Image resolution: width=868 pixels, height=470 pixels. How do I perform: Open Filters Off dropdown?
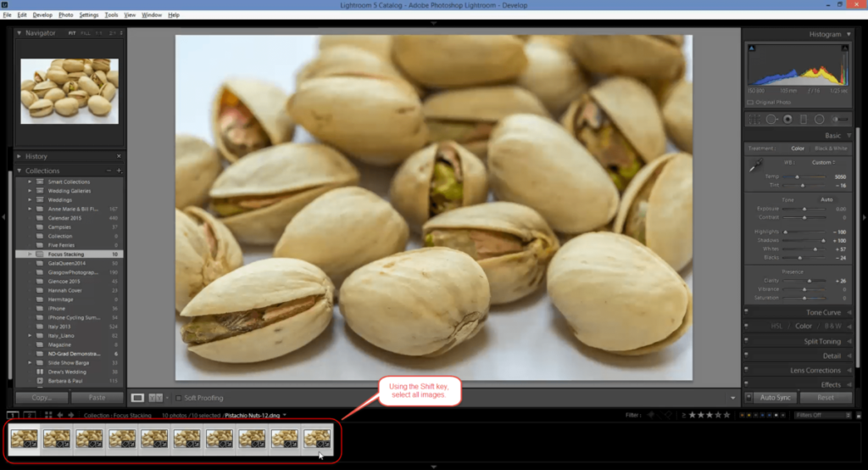click(x=822, y=415)
